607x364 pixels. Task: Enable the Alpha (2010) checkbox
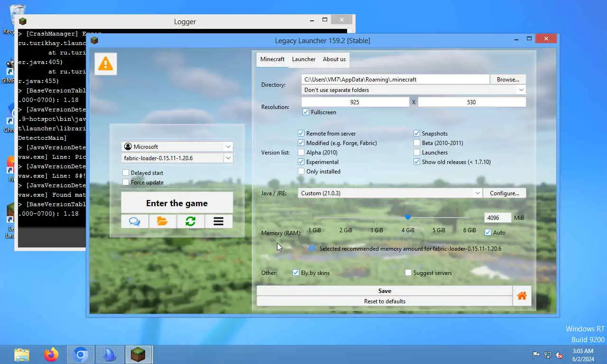[301, 153]
